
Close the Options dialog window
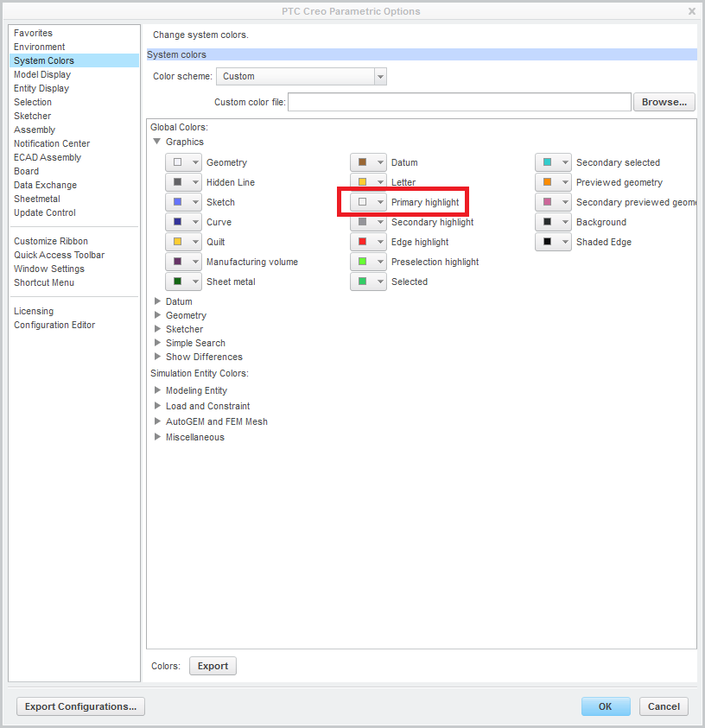pyautogui.click(x=692, y=11)
